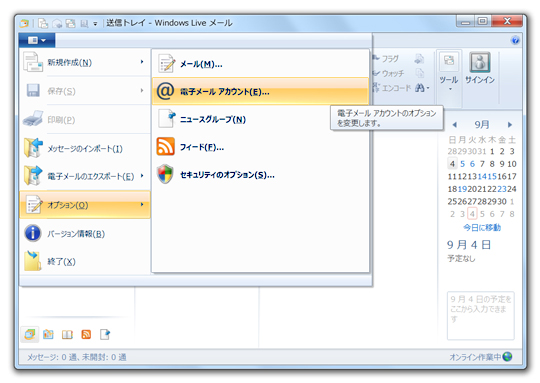Viewport: 540px width, 383px height.
Task: Click the security shield icon
Action: [165, 174]
